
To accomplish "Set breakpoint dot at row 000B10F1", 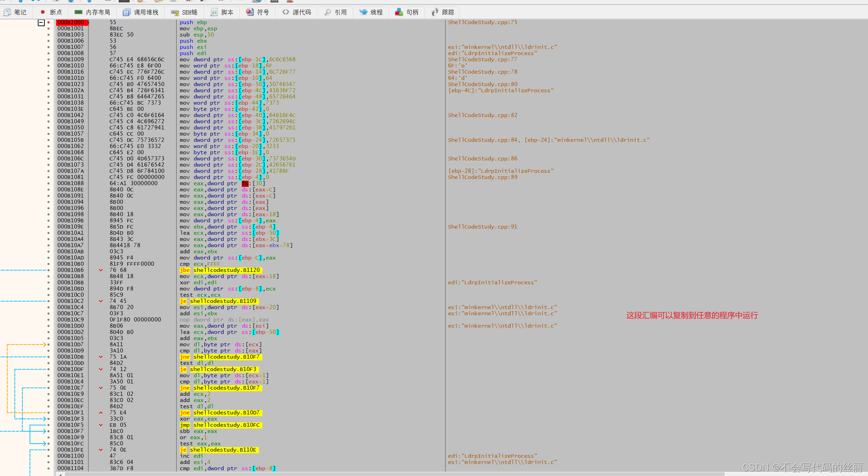I will 48,413.
